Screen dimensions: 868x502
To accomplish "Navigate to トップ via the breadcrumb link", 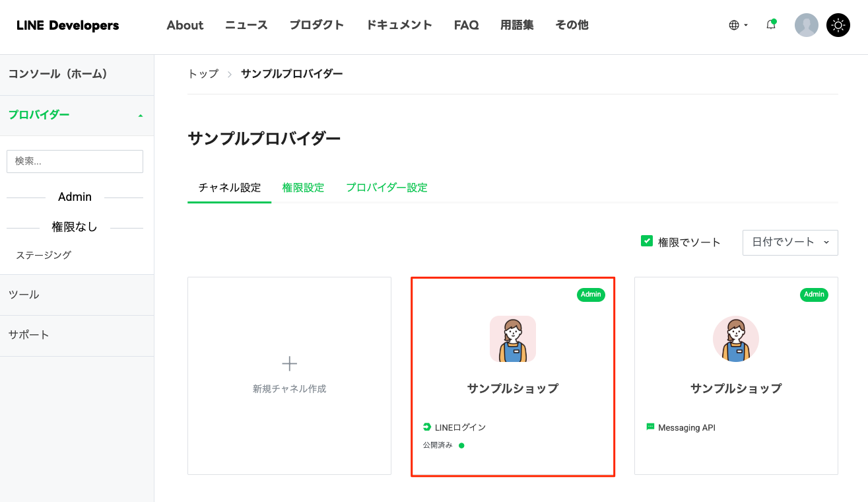I will coord(201,74).
